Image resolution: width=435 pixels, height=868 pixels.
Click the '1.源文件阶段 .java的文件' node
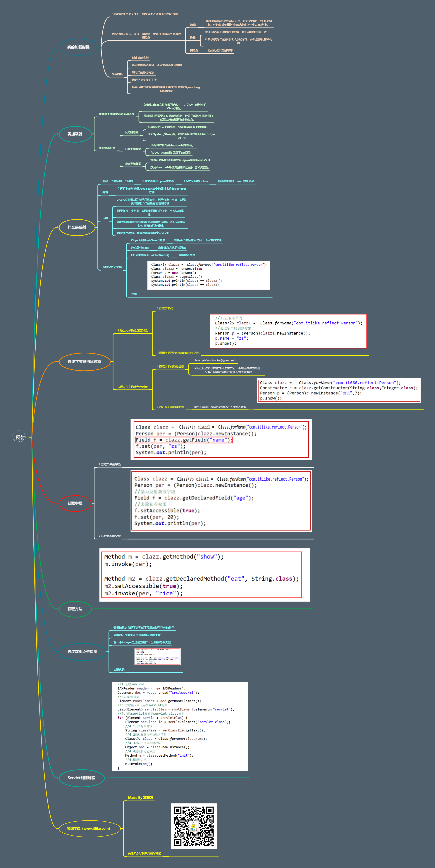pyautogui.click(x=158, y=181)
